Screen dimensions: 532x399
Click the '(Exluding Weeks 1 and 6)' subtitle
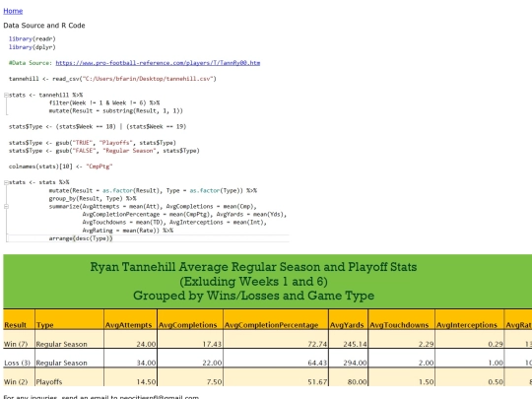click(x=253, y=281)
